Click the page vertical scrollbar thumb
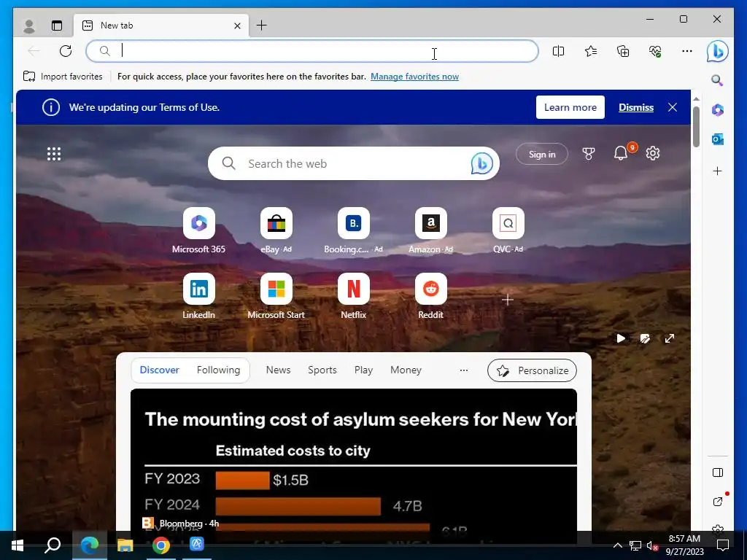 (x=696, y=127)
